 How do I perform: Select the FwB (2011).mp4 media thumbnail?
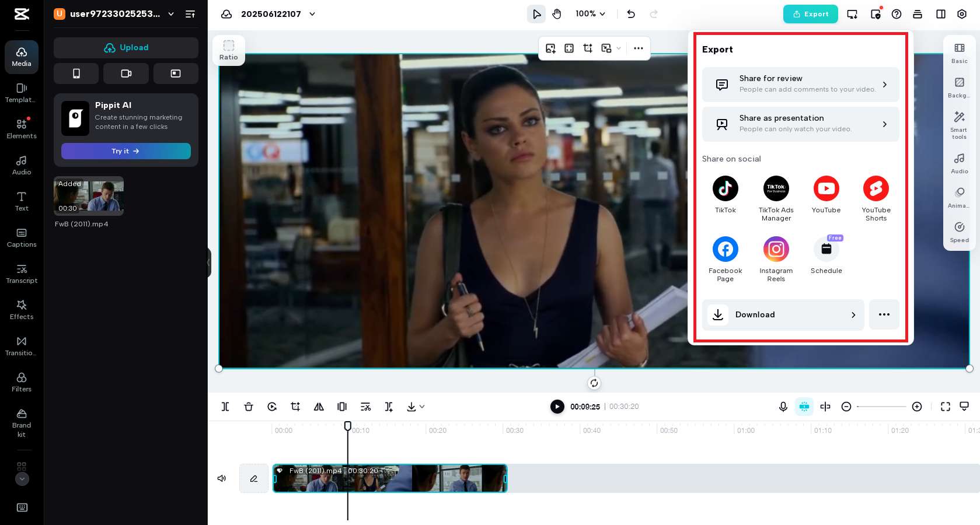coord(88,196)
